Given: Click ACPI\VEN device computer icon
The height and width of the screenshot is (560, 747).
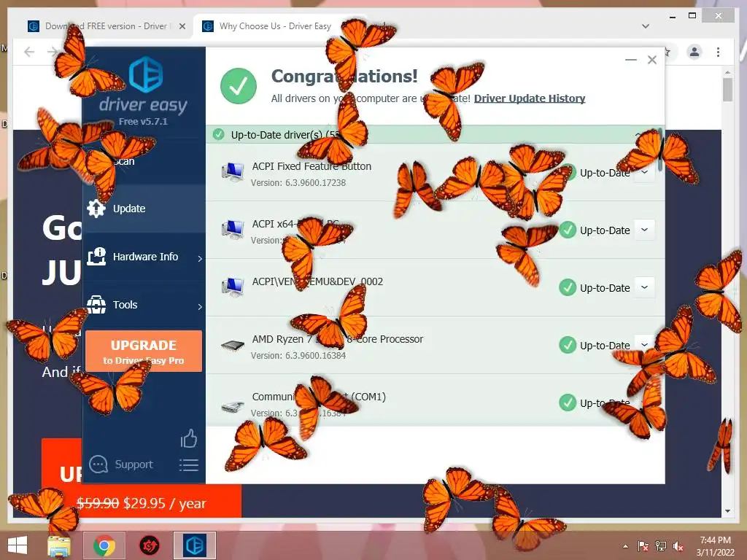Looking at the screenshot, I should (233, 287).
